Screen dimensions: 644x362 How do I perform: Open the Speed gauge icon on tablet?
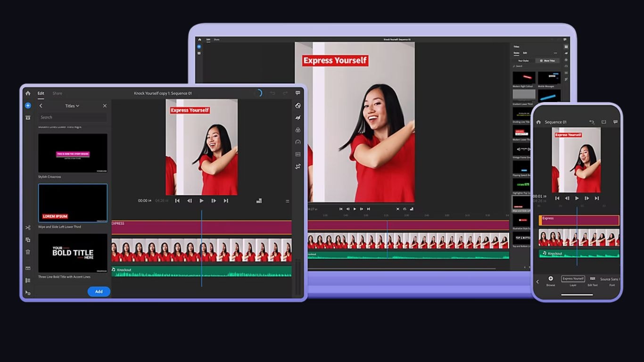(298, 142)
